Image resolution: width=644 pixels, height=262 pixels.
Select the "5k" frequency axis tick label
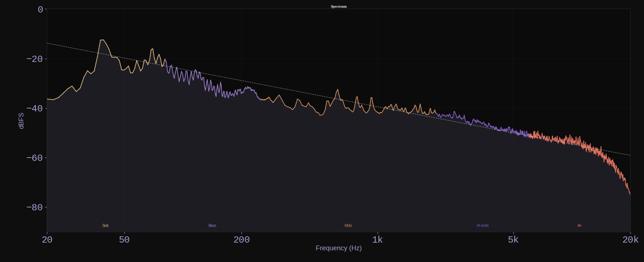tap(513, 240)
